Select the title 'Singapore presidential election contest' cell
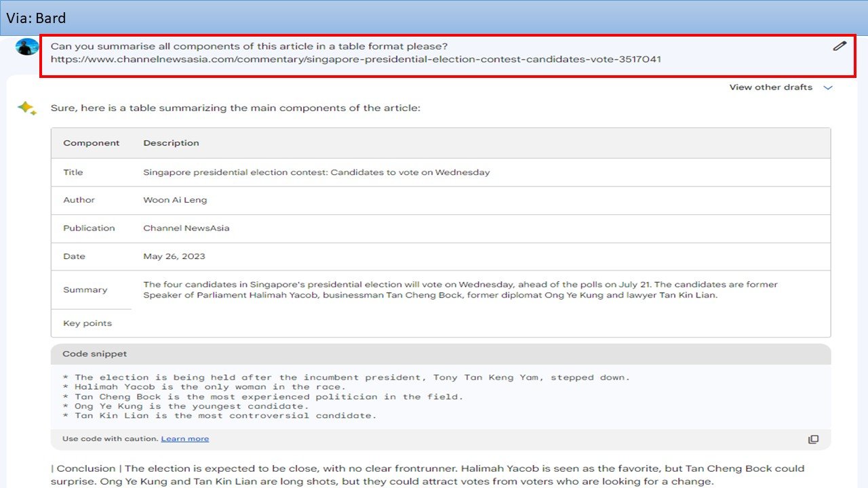 316,172
